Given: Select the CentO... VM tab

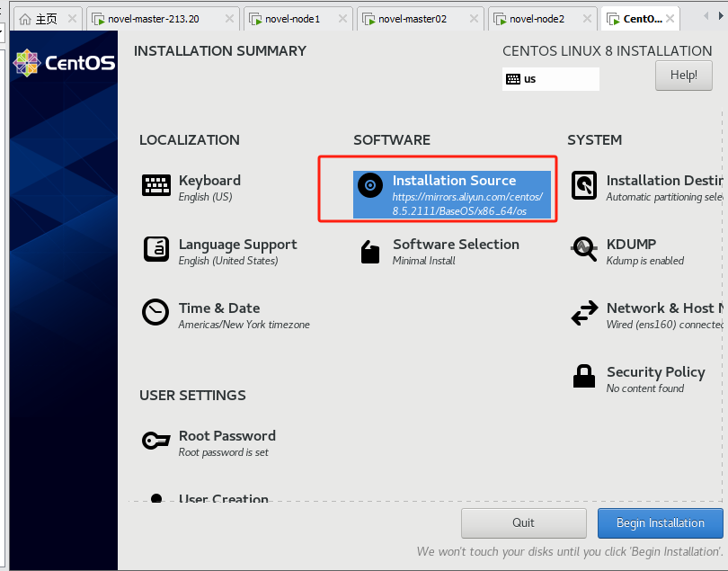Looking at the screenshot, I should tap(643, 19).
